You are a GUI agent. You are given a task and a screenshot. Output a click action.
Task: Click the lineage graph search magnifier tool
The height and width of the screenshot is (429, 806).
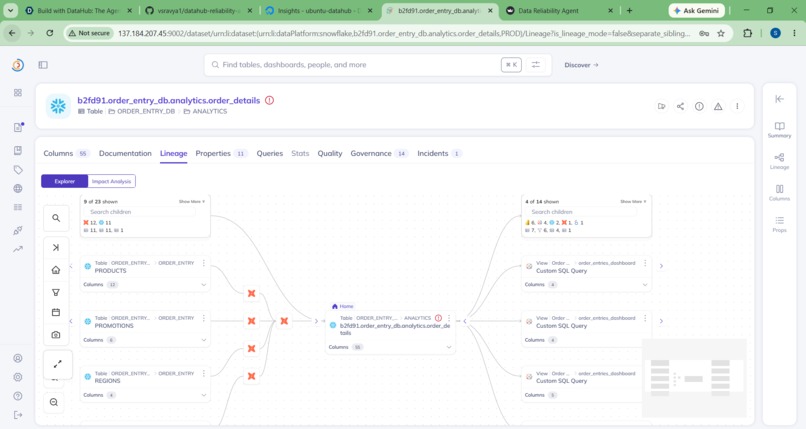(56, 218)
